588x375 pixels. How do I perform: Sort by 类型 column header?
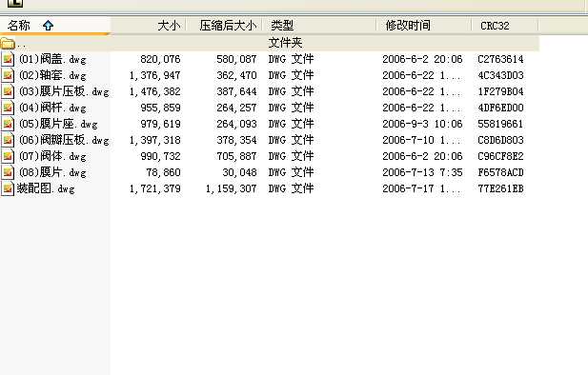(x=282, y=26)
